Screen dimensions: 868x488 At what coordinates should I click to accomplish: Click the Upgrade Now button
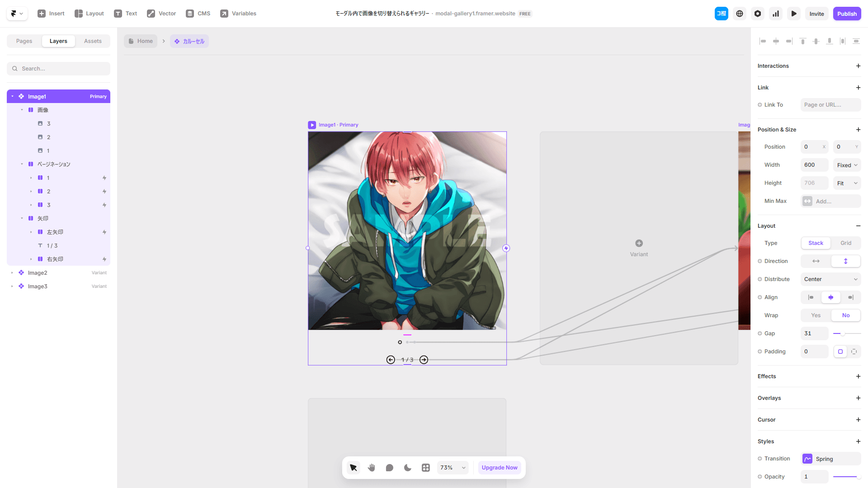[499, 468]
